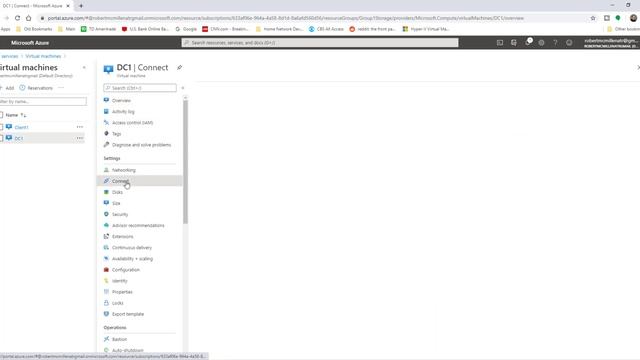Collapse the DC1 resource menu
This screenshot has width=640, height=360.
tap(182, 88)
